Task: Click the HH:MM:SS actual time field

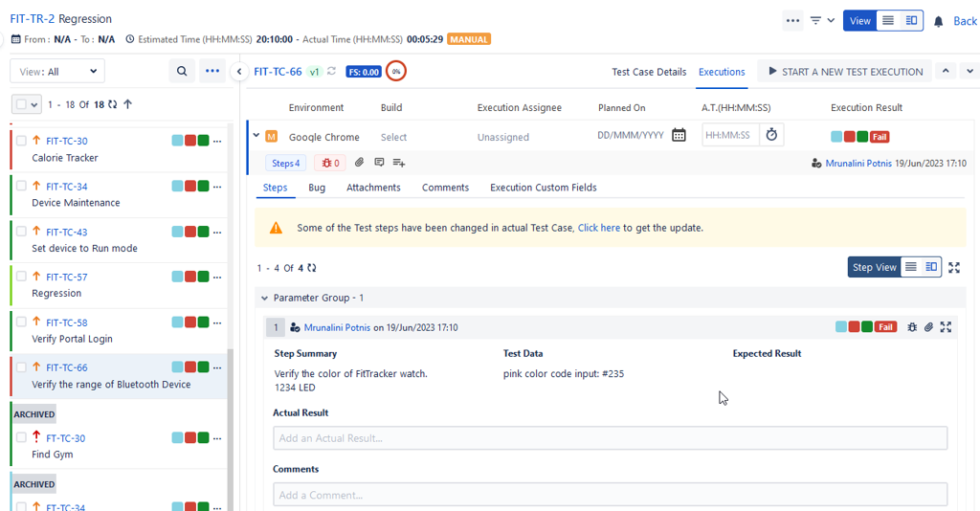Action: (x=730, y=135)
